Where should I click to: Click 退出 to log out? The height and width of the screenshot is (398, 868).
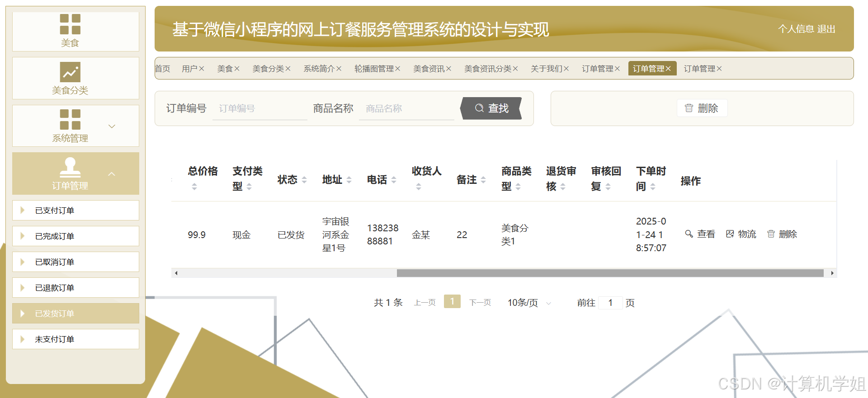826,29
